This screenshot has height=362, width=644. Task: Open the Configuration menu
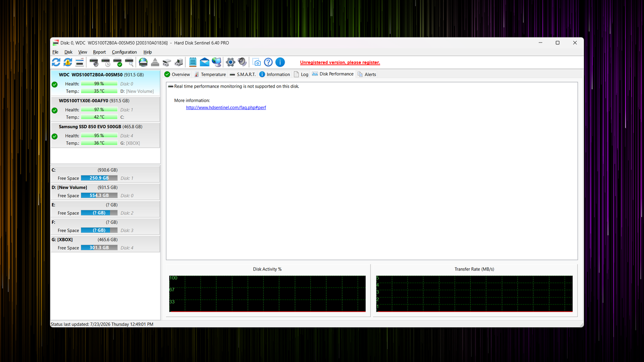point(124,52)
